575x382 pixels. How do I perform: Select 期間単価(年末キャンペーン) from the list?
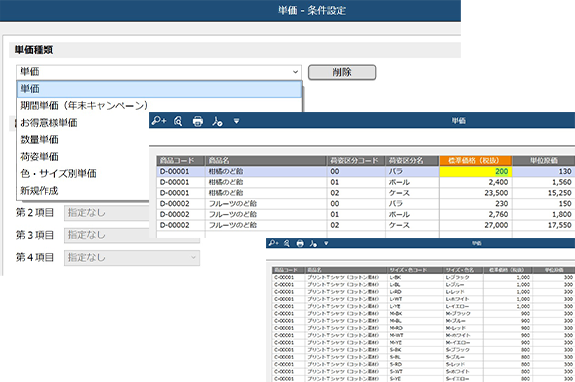[84, 106]
